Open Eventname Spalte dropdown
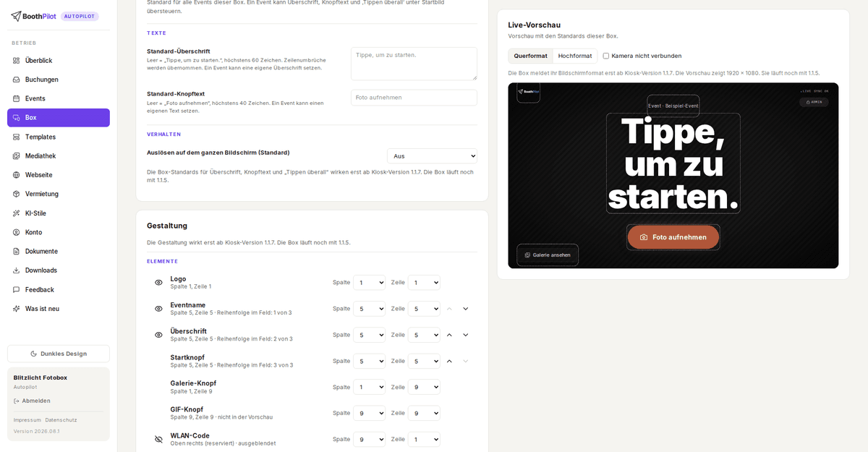The height and width of the screenshot is (452, 868). click(369, 309)
